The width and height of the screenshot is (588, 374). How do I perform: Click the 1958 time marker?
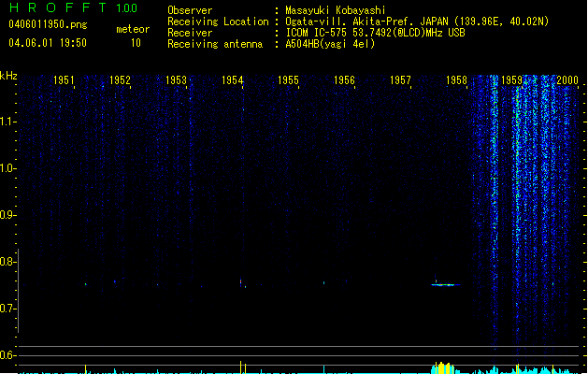coord(456,80)
